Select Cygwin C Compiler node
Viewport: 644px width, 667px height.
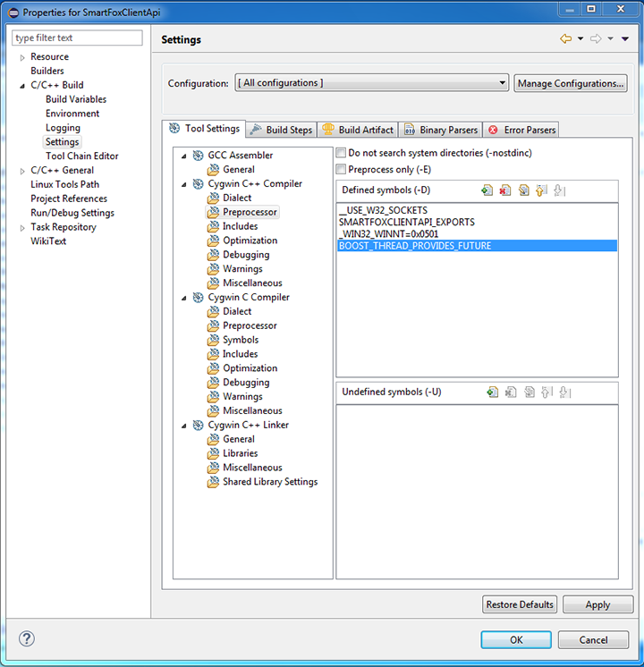[x=248, y=298]
